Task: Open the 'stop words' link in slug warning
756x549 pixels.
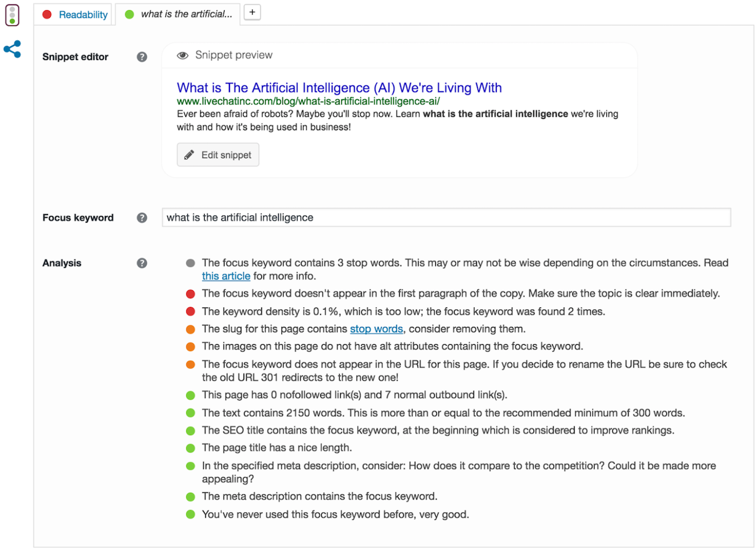Action: pos(376,329)
